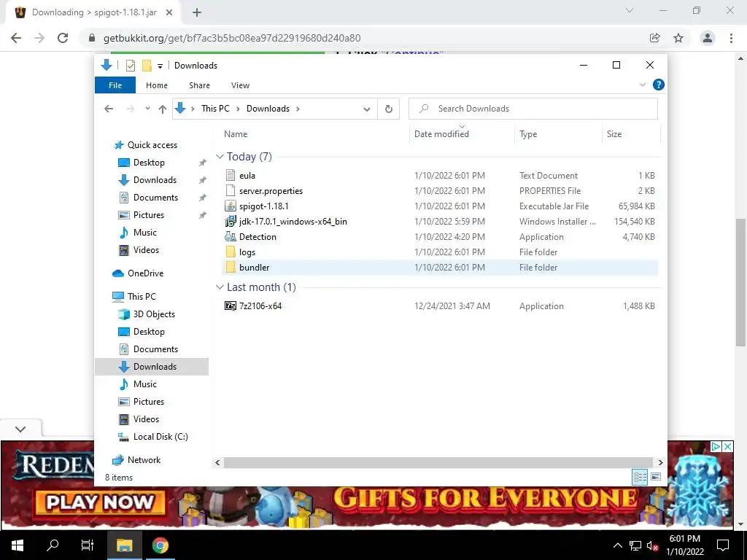Expand the ribbon with the chevron
The width and height of the screenshot is (747, 560).
(642, 85)
